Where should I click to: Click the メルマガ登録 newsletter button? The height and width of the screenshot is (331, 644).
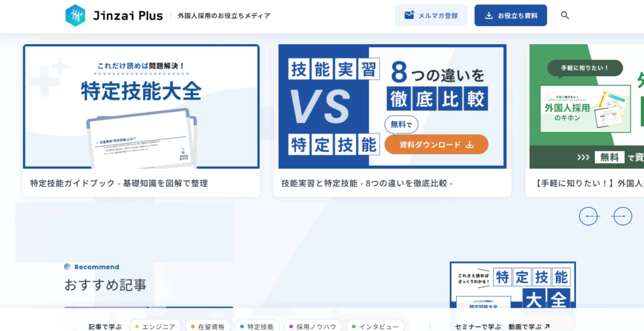click(431, 16)
